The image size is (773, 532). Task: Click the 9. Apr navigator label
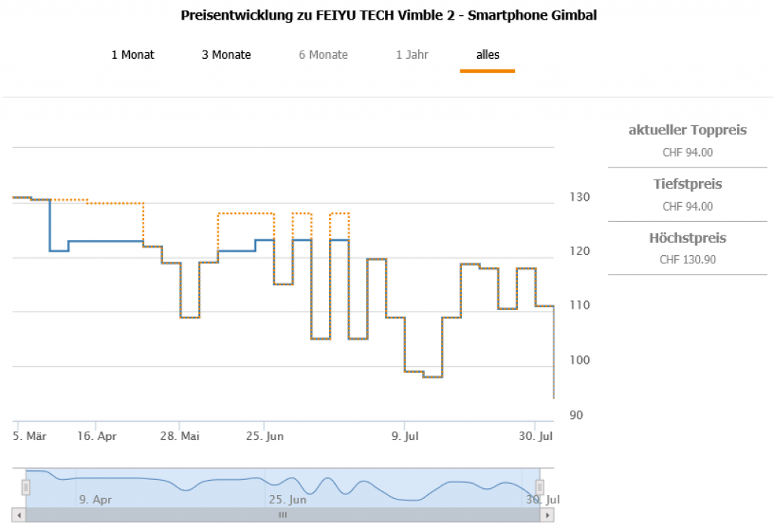96,500
